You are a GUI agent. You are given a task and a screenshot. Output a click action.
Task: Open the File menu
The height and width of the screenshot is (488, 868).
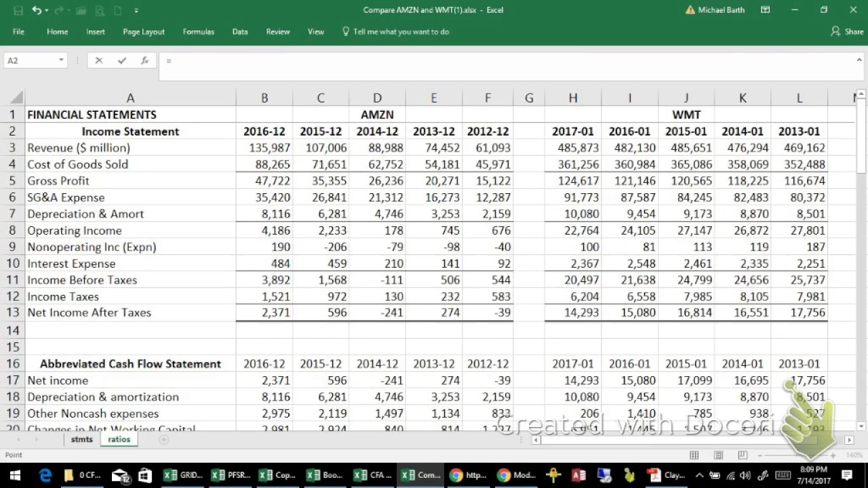(18, 32)
